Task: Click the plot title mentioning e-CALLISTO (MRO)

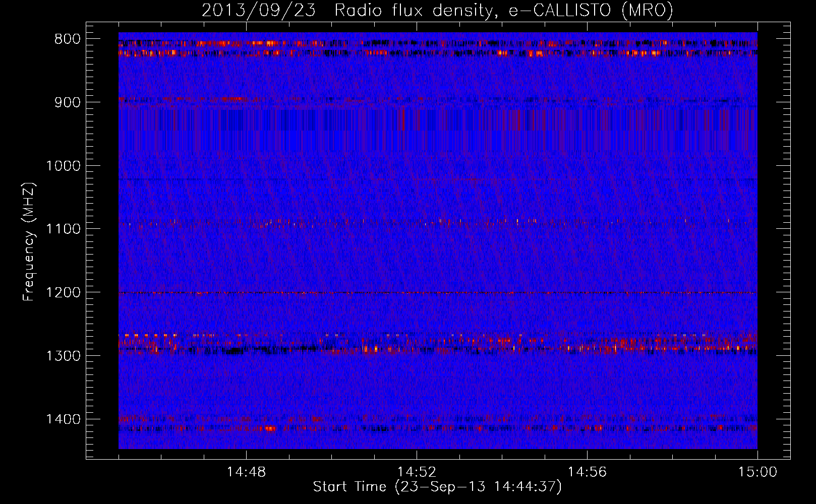Action: 437,10
